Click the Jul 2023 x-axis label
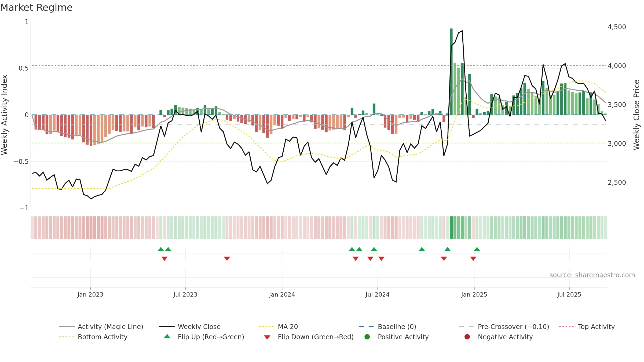Screen dimensions: 644x362 coord(185,294)
